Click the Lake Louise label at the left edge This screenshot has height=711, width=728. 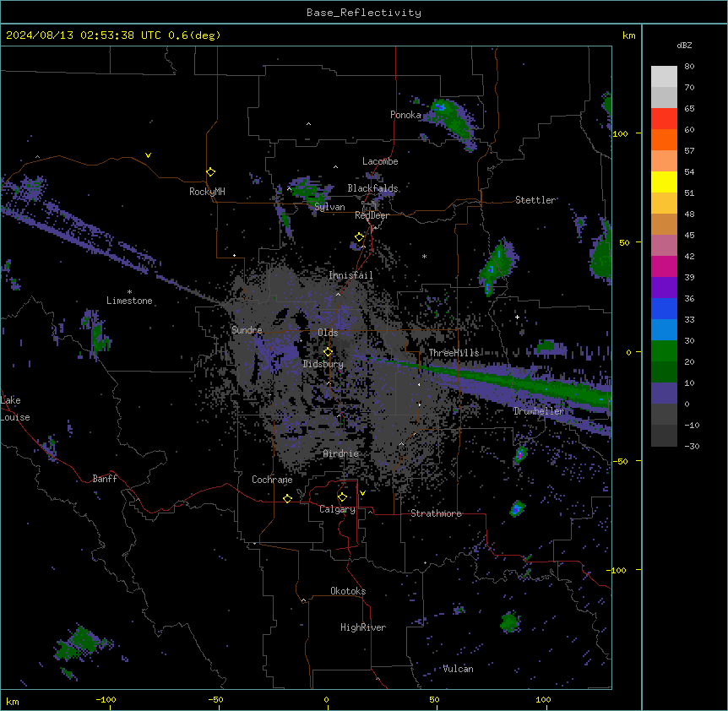pos(15,409)
